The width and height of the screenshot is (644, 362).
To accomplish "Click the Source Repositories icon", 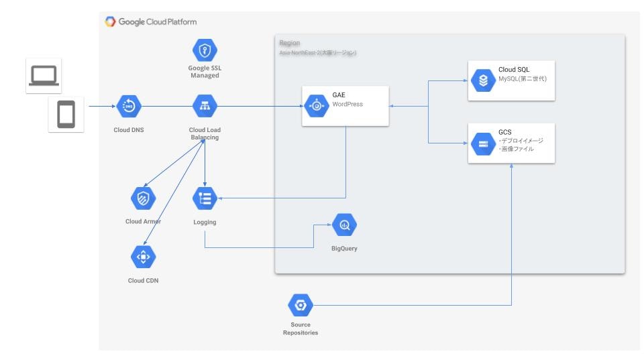I will 301,305.
